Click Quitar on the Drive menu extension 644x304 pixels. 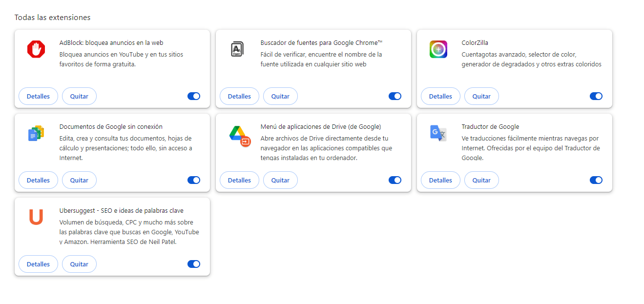click(280, 180)
